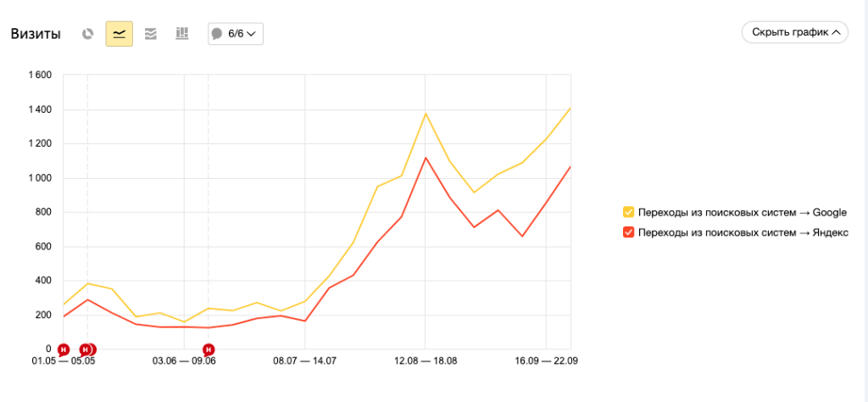Screen dimensions: 868x402
Task: Click the Визиты chart title
Action: tap(36, 34)
